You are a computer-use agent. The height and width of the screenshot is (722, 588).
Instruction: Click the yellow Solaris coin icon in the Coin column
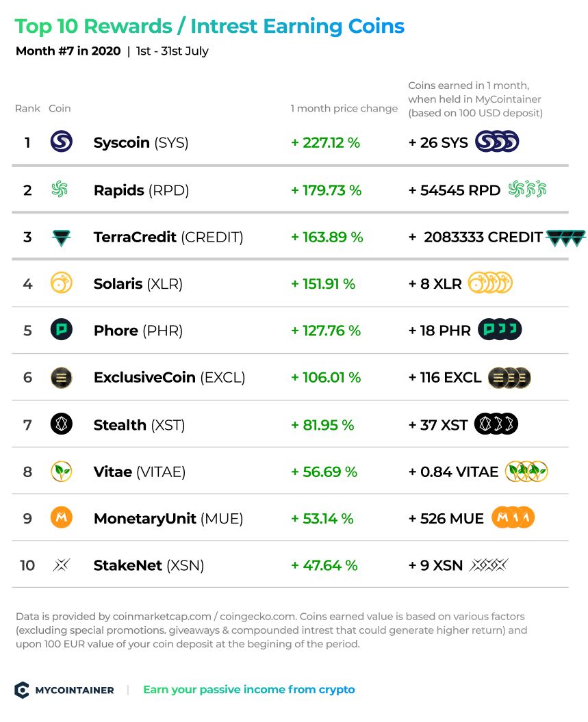click(x=61, y=283)
